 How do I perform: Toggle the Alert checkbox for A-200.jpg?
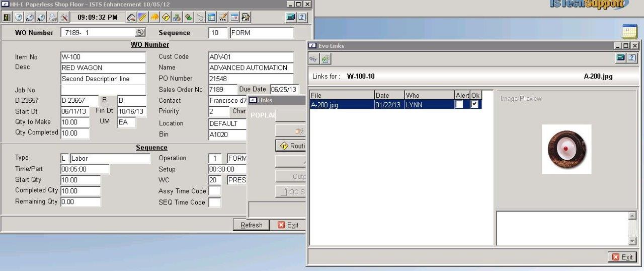[460, 104]
